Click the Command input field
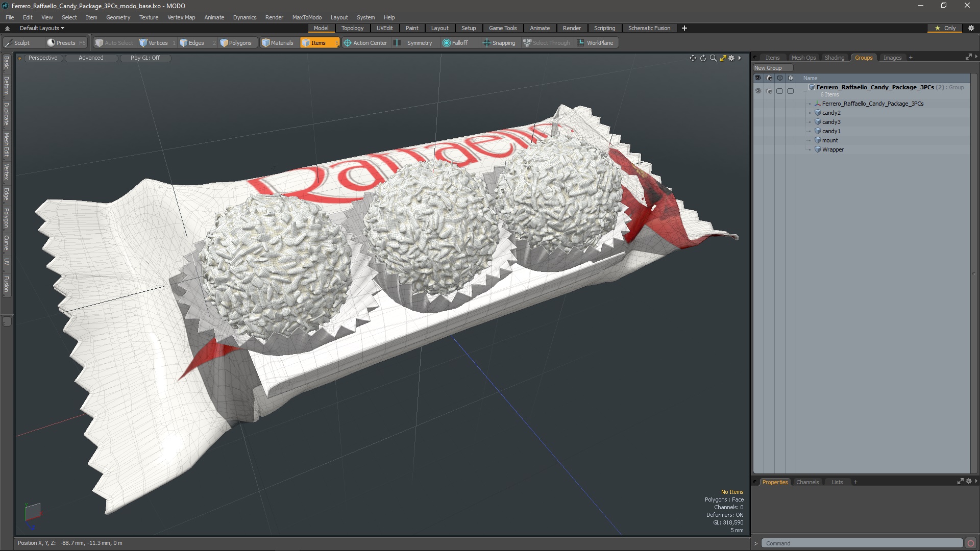 862,543
